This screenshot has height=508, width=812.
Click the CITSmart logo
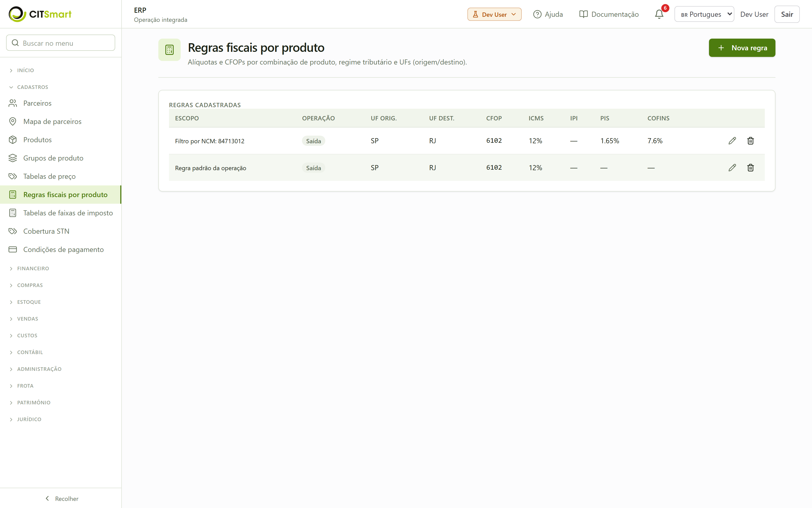pyautogui.click(x=40, y=14)
